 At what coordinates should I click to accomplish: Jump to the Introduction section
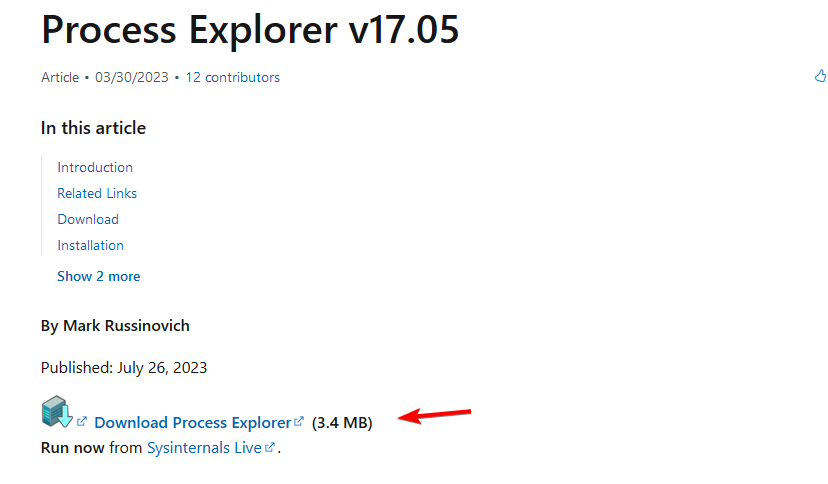click(95, 167)
